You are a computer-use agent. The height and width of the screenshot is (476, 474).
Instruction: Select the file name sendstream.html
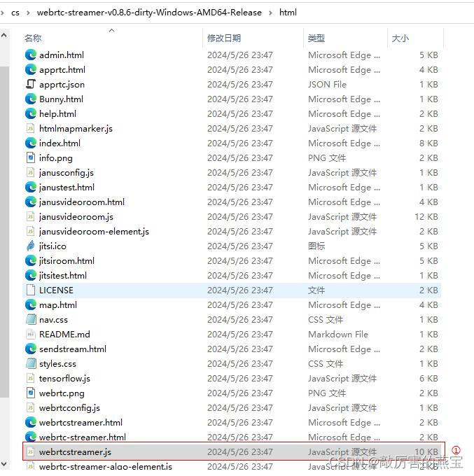click(x=73, y=349)
